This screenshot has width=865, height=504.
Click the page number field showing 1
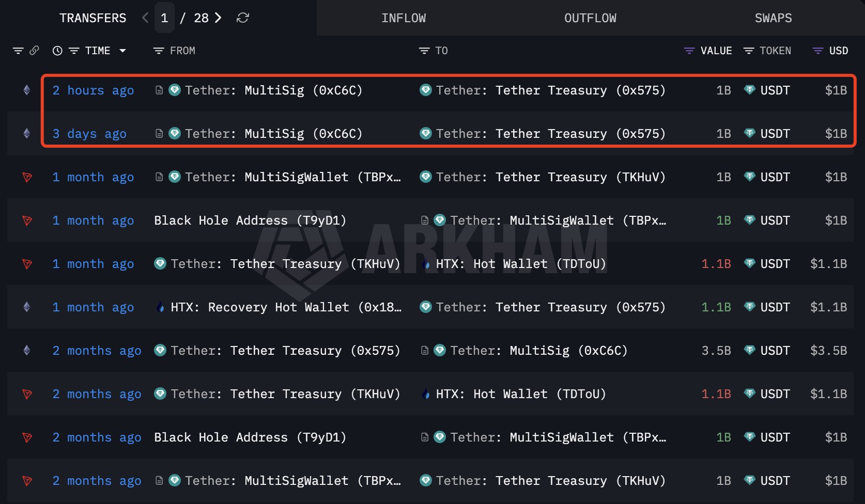164,18
